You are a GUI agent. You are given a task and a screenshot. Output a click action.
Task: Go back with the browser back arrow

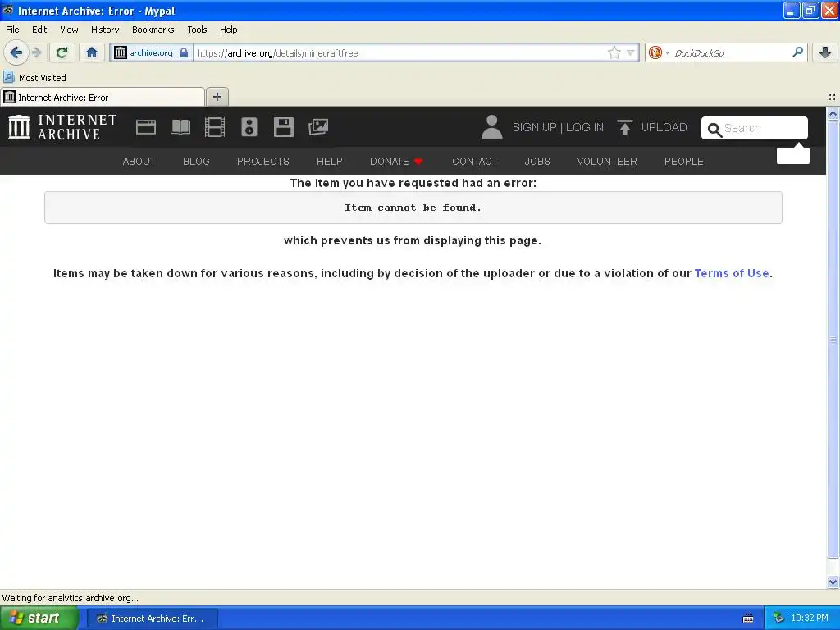pyautogui.click(x=16, y=52)
